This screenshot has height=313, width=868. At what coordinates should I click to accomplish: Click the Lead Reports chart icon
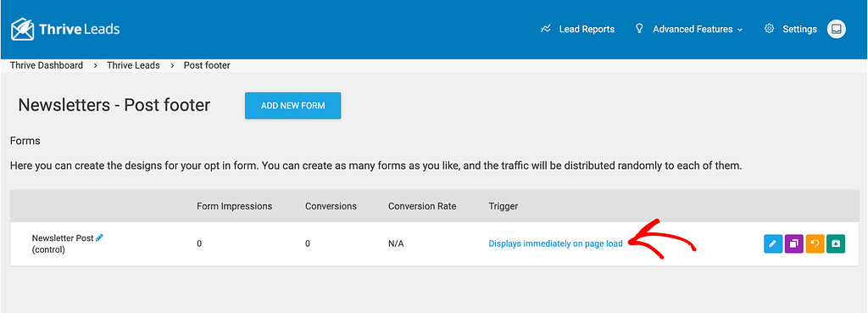pyautogui.click(x=546, y=29)
